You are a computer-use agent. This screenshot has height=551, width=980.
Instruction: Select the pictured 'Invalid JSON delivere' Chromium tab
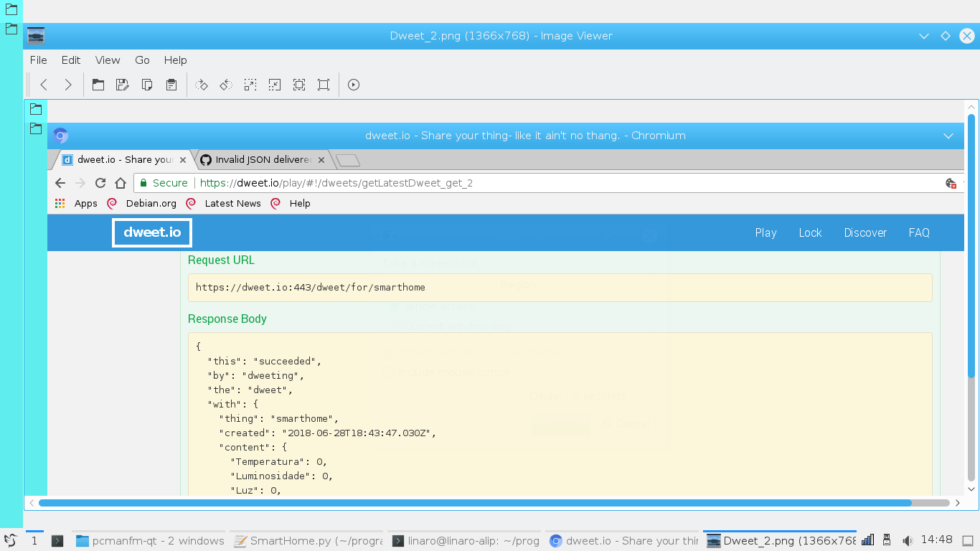(x=263, y=160)
